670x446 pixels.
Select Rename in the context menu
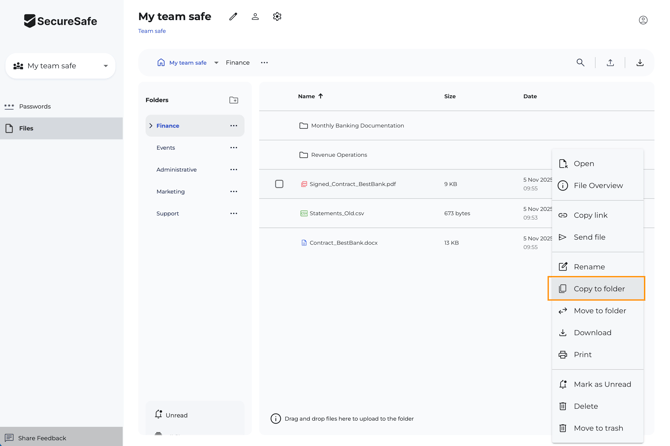[588, 267]
